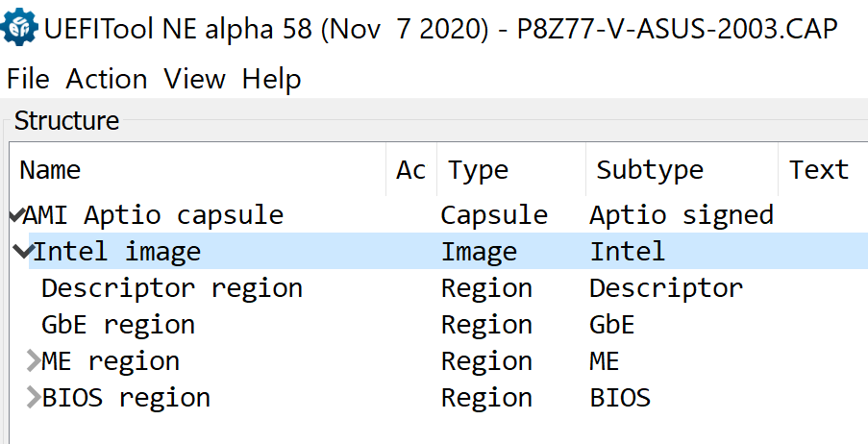868x444 pixels.
Task: Select the AMI Aptio capsule row
Action: [x=152, y=215]
